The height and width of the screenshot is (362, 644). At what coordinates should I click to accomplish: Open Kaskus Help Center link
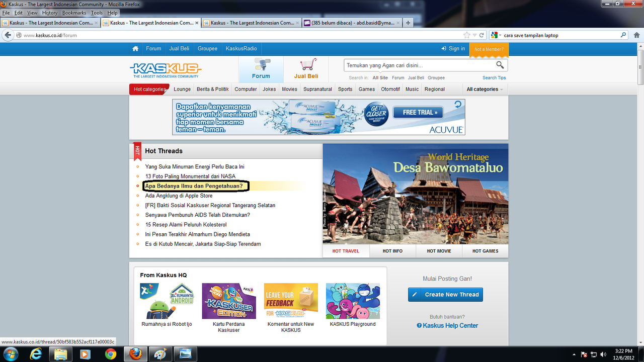(447, 325)
